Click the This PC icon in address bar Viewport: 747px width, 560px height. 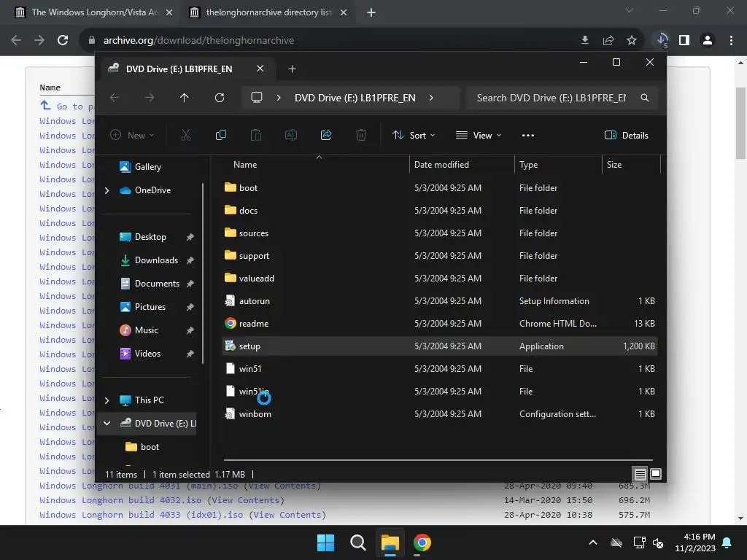[257, 98]
